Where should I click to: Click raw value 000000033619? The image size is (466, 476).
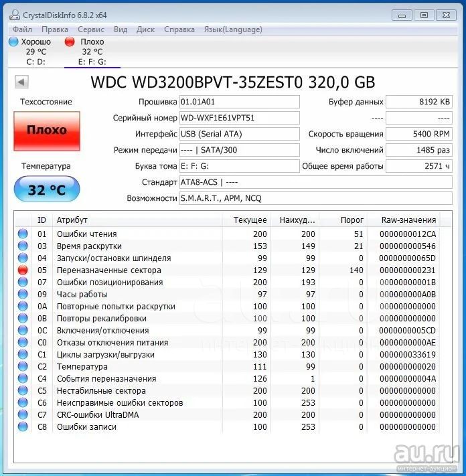pos(408,355)
